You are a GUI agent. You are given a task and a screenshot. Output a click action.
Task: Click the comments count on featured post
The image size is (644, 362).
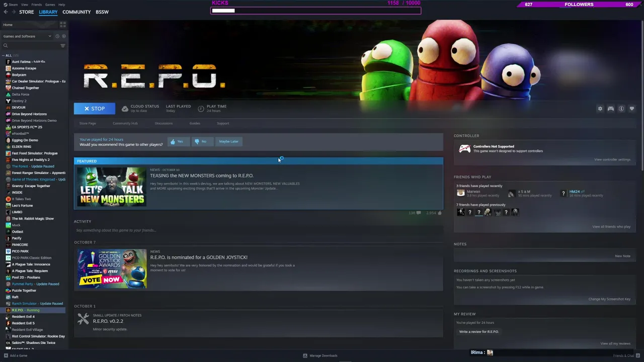(415, 213)
